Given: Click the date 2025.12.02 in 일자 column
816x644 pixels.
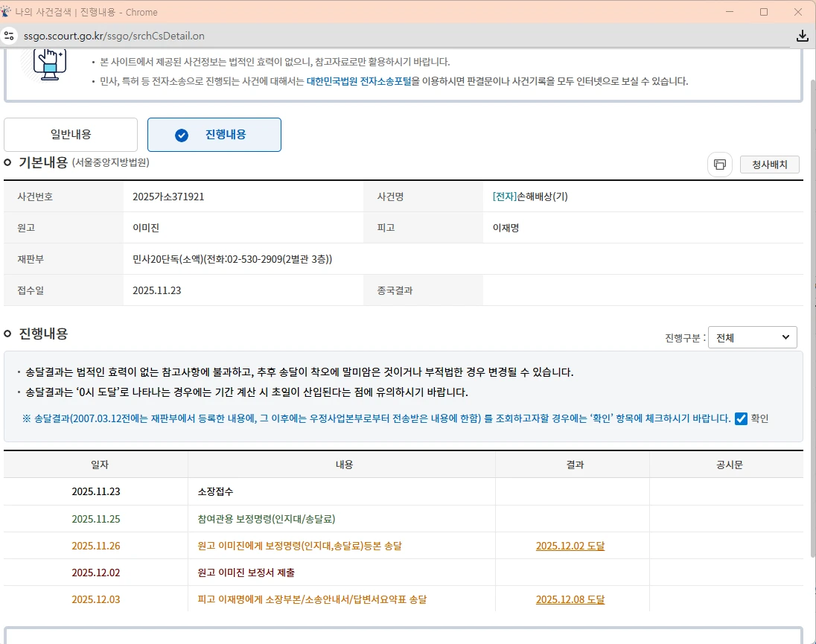Looking at the screenshot, I should [x=96, y=573].
